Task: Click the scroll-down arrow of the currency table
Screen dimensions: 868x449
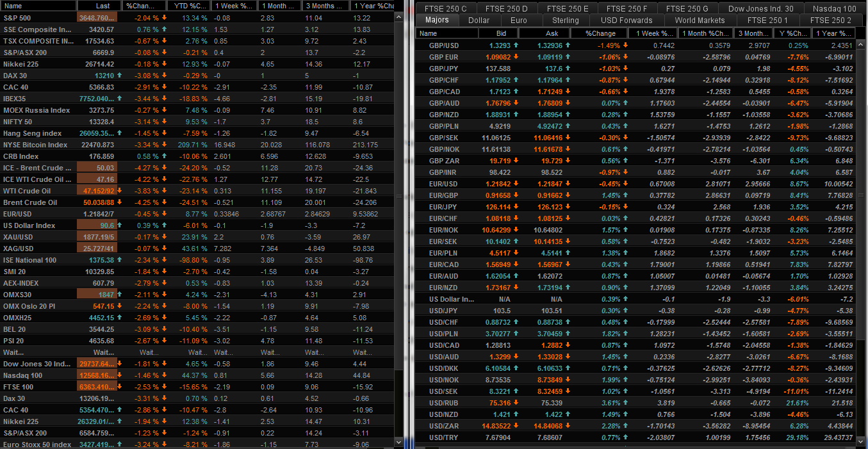Action: 862,443
